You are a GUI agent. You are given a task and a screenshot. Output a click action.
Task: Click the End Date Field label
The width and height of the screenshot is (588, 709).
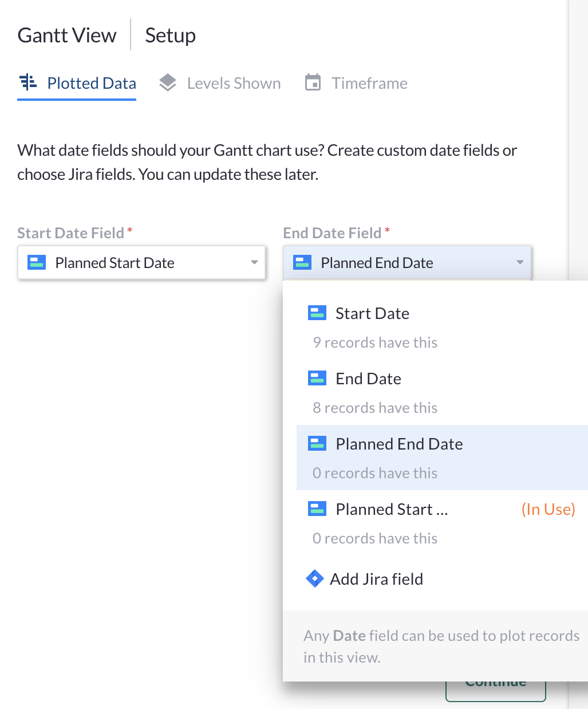pos(332,233)
